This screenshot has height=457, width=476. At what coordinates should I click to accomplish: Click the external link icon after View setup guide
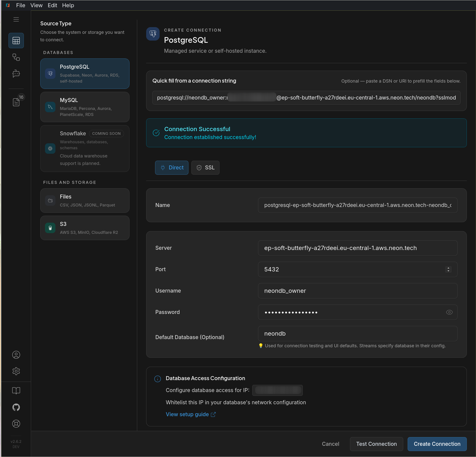[x=213, y=414]
